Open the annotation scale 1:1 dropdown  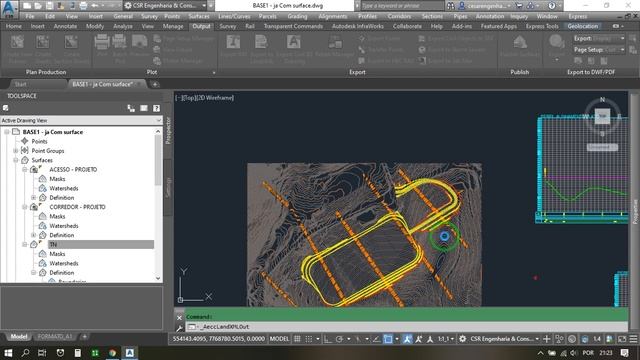[446, 339]
